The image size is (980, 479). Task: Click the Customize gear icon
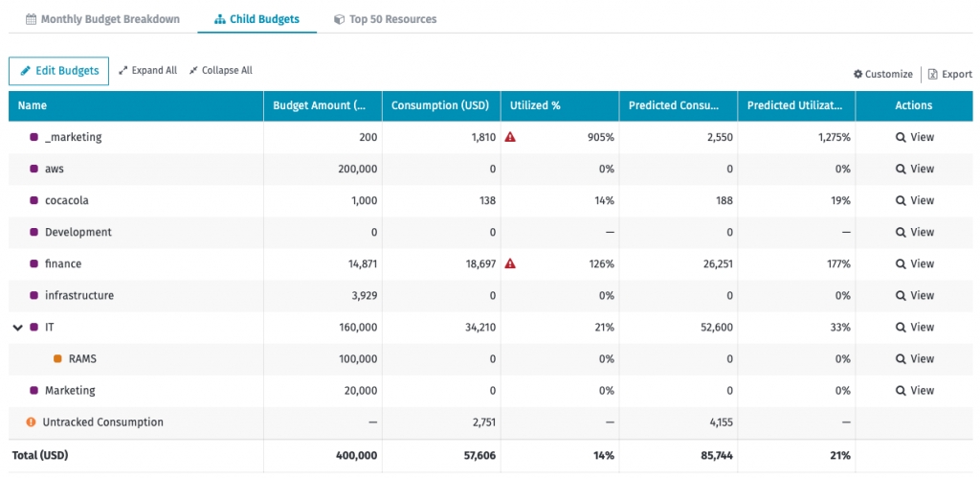click(x=858, y=74)
